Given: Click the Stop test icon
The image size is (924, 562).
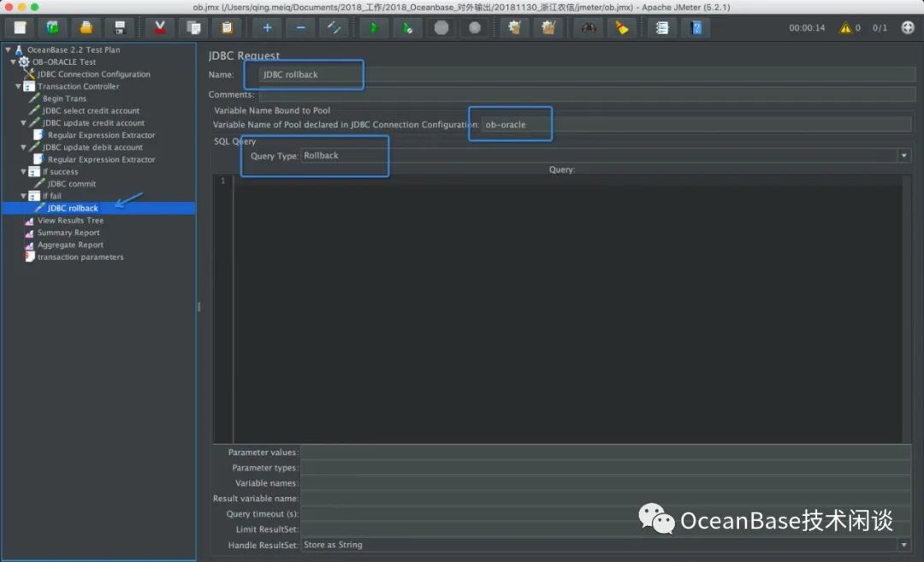Looking at the screenshot, I should [441, 27].
